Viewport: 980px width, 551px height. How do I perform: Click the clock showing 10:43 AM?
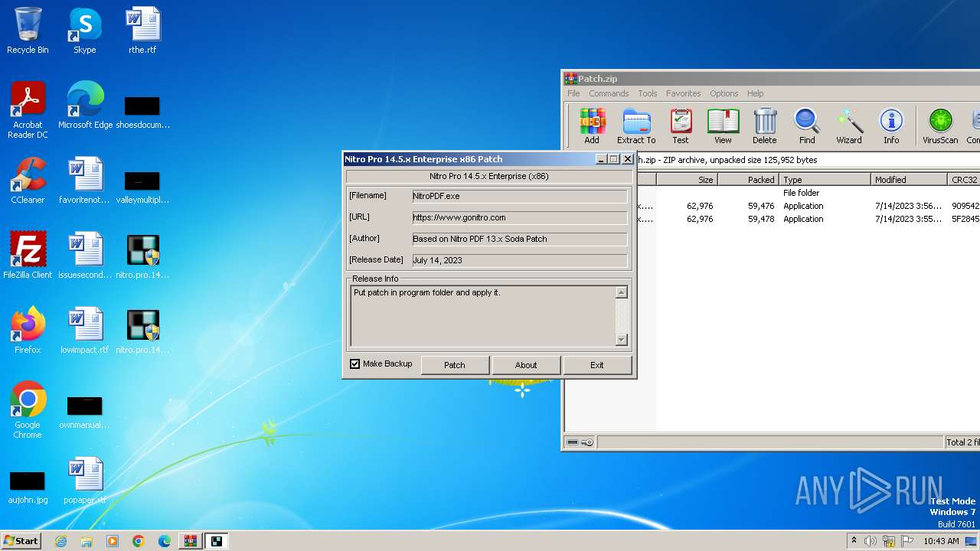point(941,541)
